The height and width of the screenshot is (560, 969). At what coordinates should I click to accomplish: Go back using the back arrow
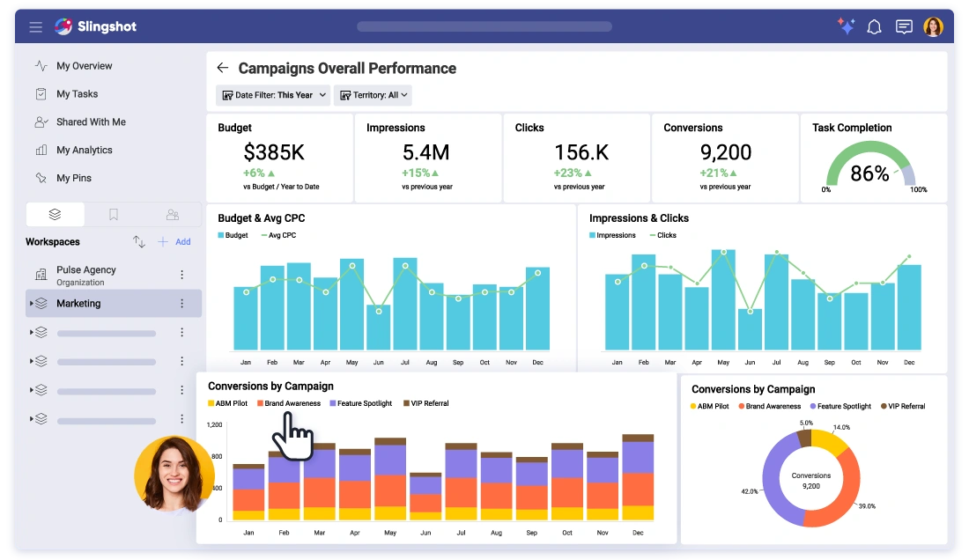point(222,68)
